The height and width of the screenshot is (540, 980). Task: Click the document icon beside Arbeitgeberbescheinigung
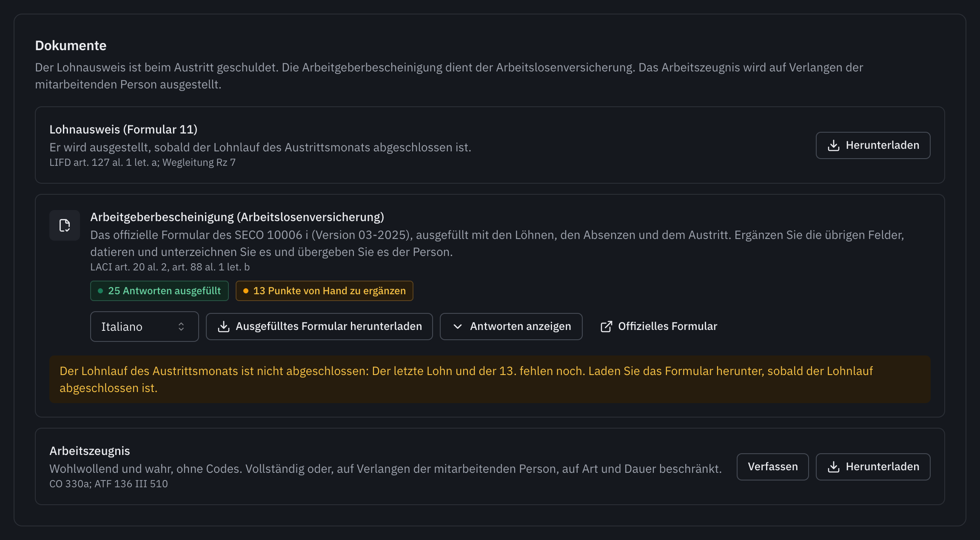(x=65, y=225)
